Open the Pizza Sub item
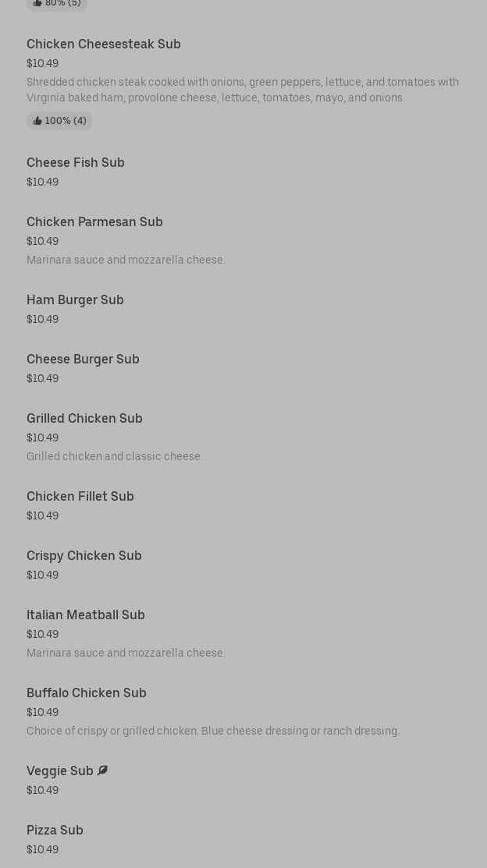This screenshot has width=487, height=868. pyautogui.click(x=55, y=831)
